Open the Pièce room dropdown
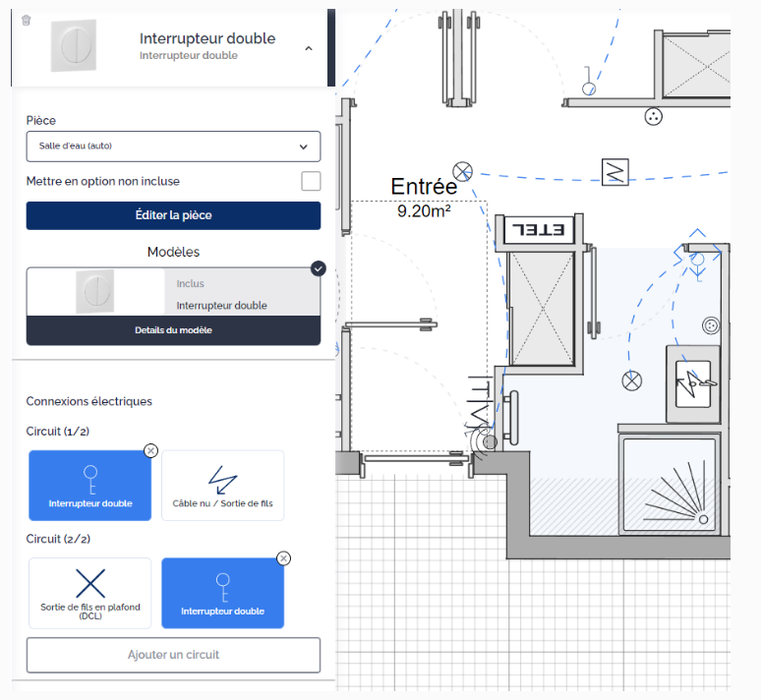 pyautogui.click(x=173, y=146)
